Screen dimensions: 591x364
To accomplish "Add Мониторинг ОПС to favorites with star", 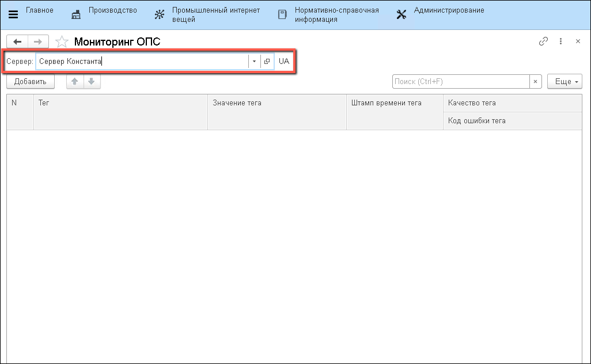I will pyautogui.click(x=62, y=42).
